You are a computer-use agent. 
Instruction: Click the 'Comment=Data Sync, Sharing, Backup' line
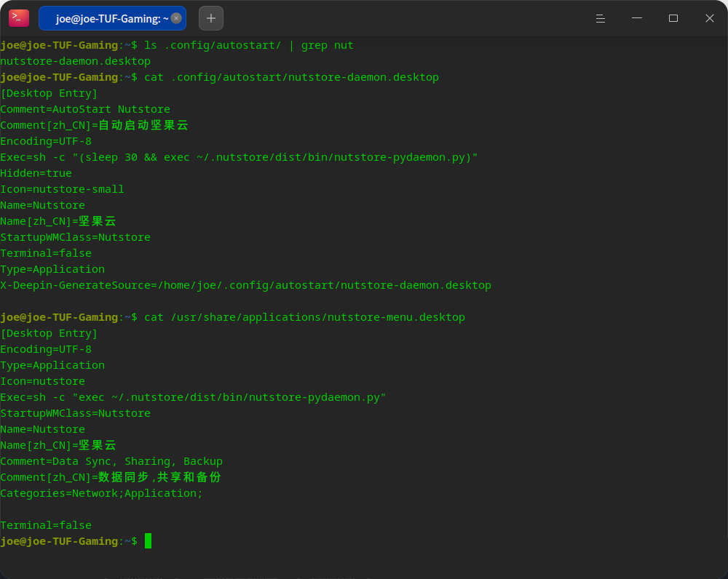tap(111, 462)
